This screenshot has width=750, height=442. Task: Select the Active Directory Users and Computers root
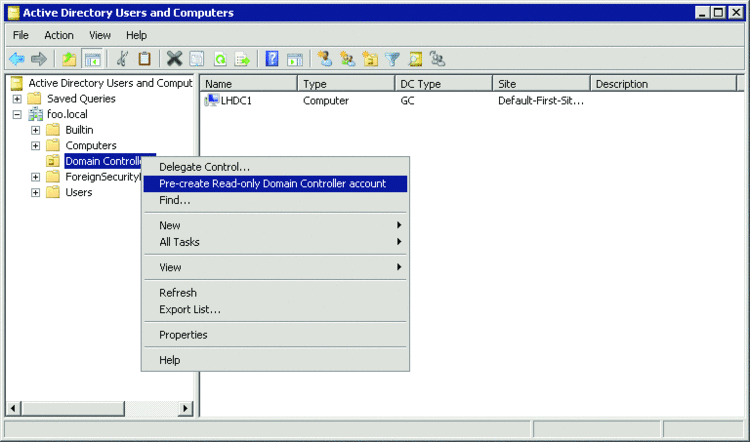110,83
